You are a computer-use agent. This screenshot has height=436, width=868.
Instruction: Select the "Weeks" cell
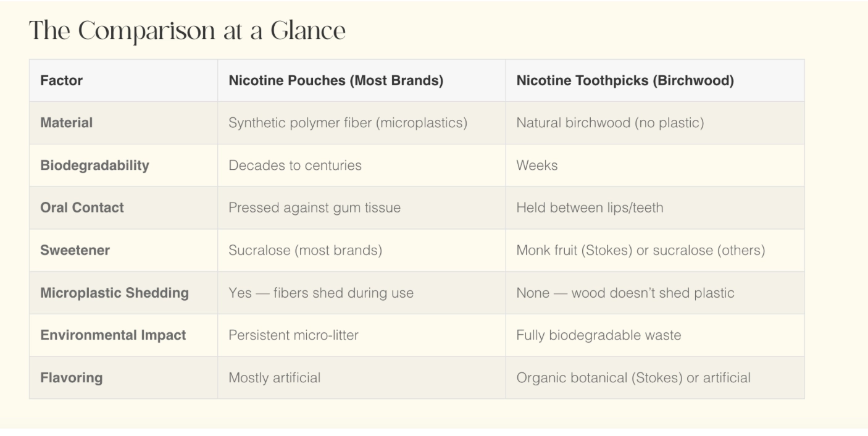click(537, 166)
